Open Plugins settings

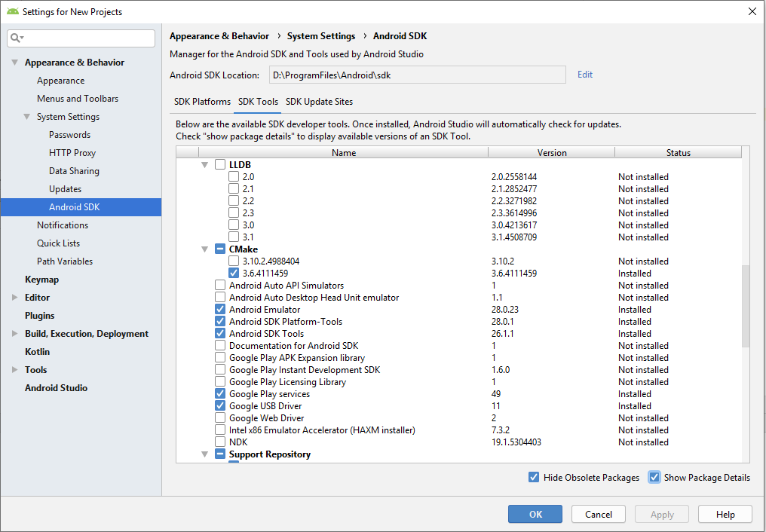[39, 315]
